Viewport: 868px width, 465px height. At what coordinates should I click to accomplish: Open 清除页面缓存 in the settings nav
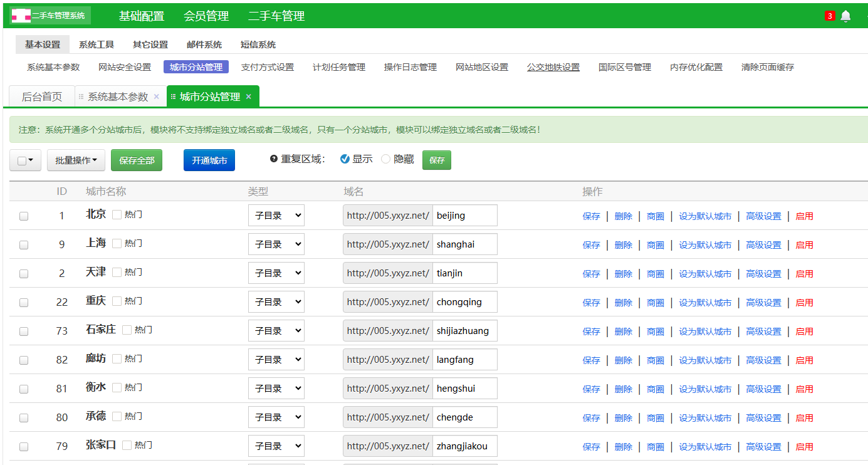tap(768, 67)
